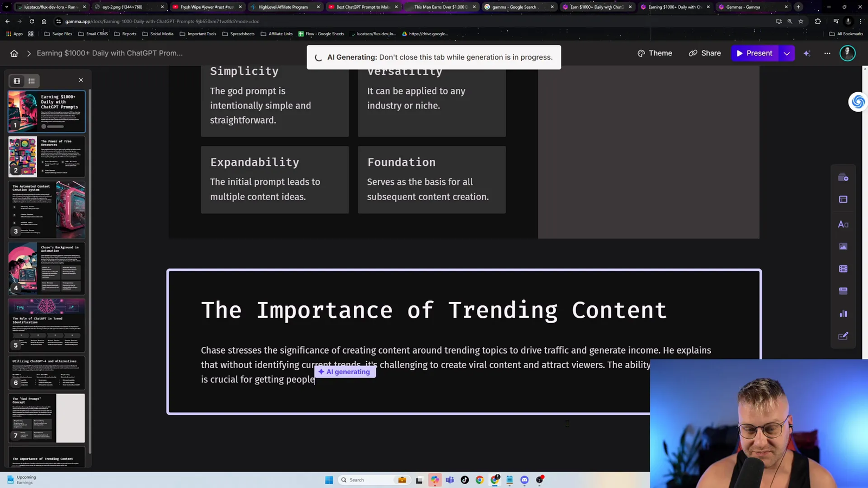This screenshot has height=488, width=868.
Task: Click the sidebar vertical scrollbar
Action: click(90, 271)
